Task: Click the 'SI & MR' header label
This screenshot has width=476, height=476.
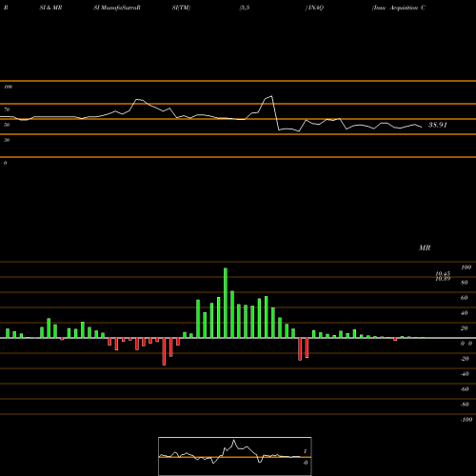Action: 50,8
